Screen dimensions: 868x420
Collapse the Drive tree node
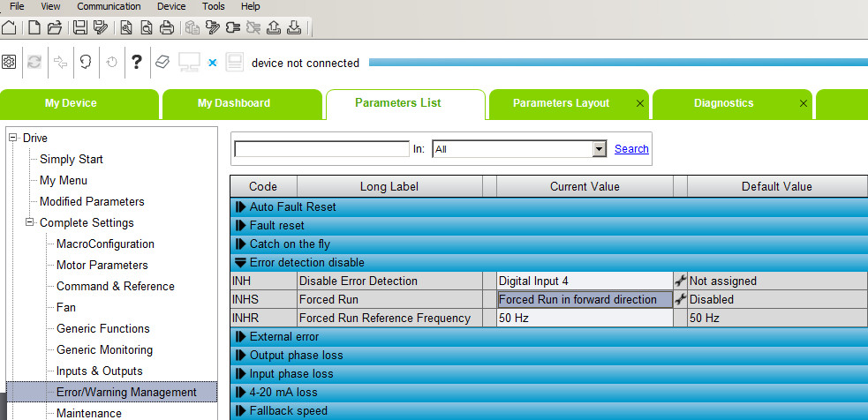click(12, 138)
